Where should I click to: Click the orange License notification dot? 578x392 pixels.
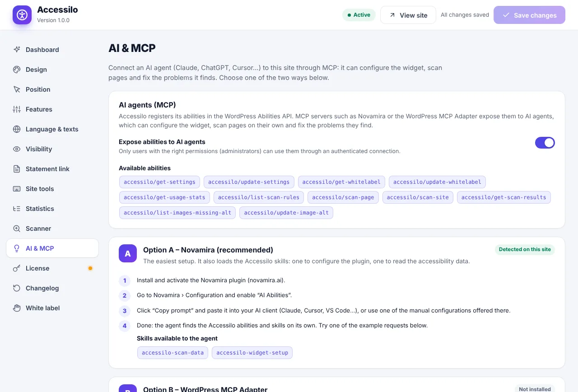(x=90, y=268)
